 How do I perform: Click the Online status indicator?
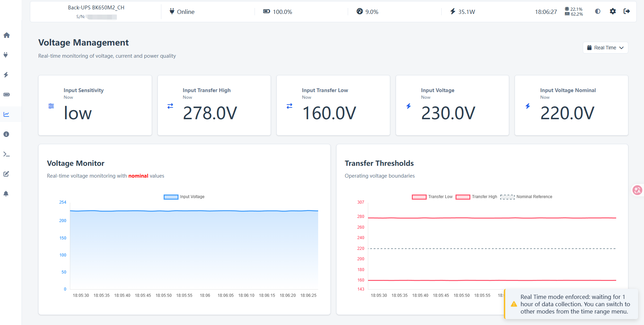tap(182, 11)
